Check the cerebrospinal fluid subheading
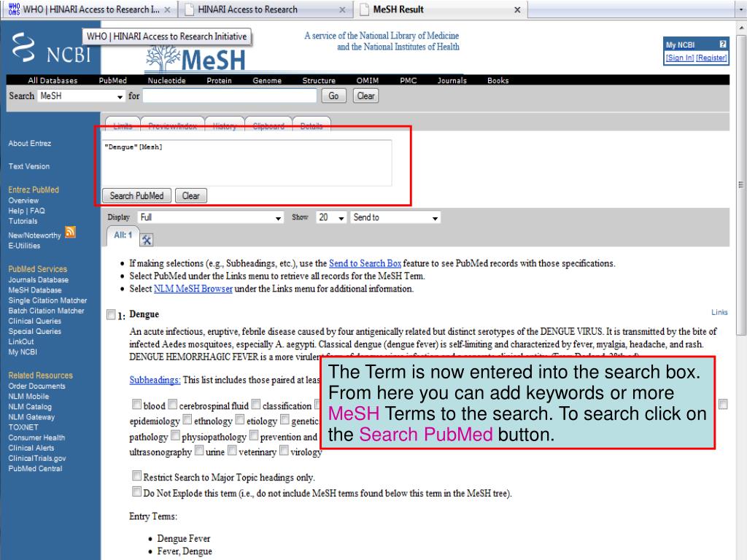The width and height of the screenshot is (747, 560). point(172,404)
